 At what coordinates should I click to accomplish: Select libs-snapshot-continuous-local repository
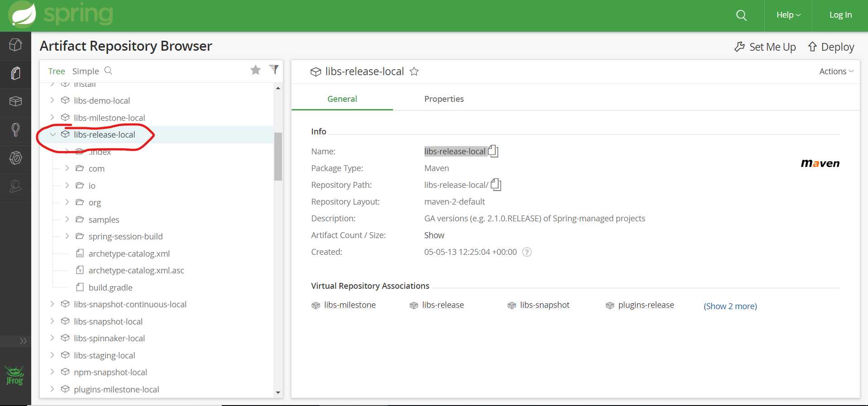[x=130, y=304]
